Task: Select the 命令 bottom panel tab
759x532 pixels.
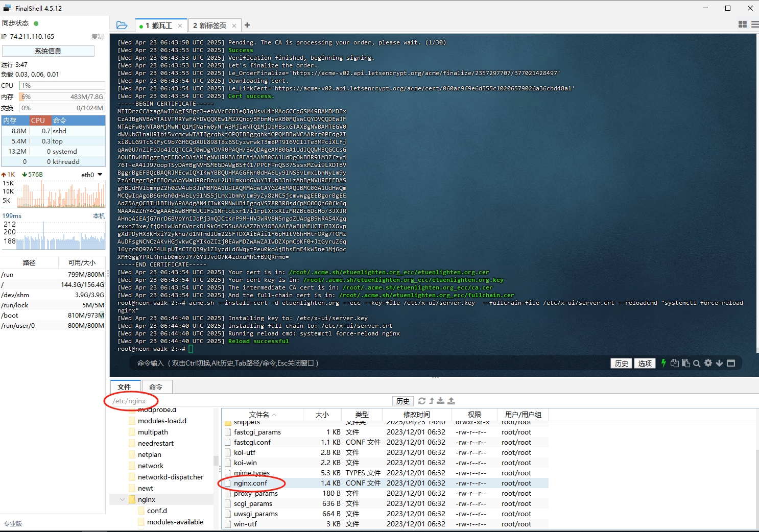Action: 156,387
